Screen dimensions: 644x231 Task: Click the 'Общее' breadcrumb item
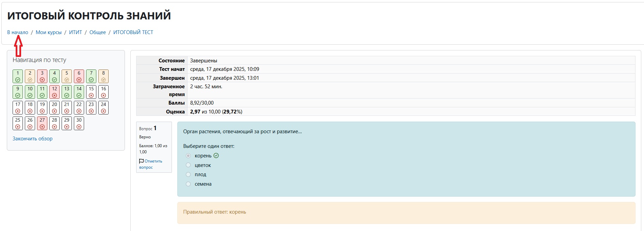tap(98, 32)
